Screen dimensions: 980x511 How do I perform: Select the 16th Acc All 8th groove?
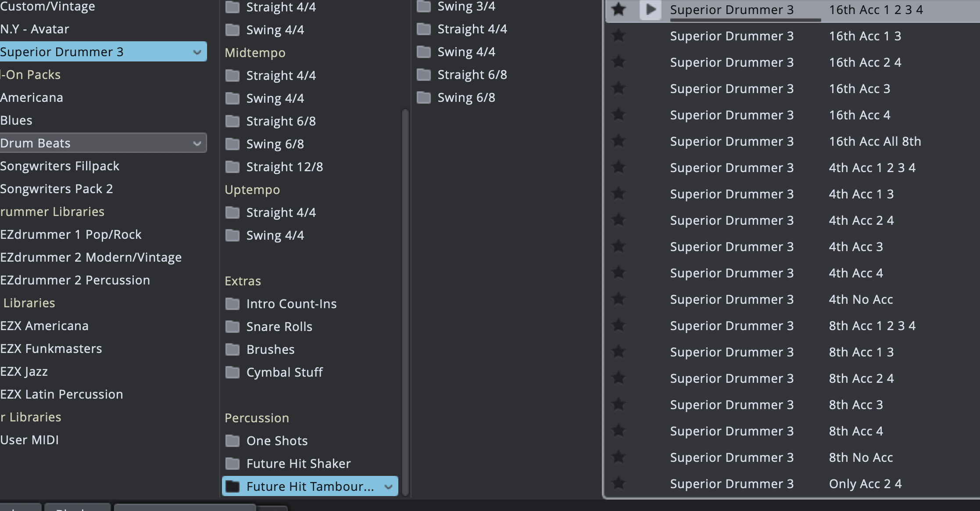(792, 141)
